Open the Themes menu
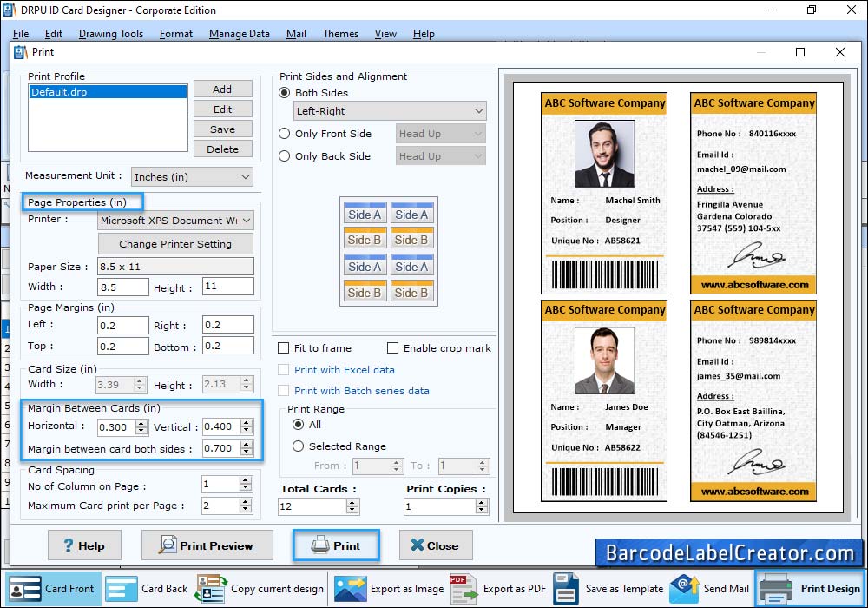The width and height of the screenshot is (868, 608). 340,34
